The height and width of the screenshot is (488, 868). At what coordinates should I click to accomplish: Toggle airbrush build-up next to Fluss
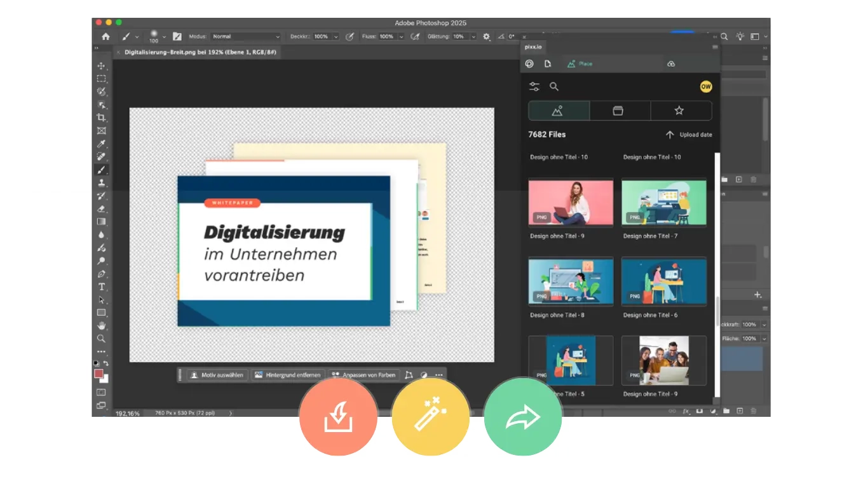point(415,37)
